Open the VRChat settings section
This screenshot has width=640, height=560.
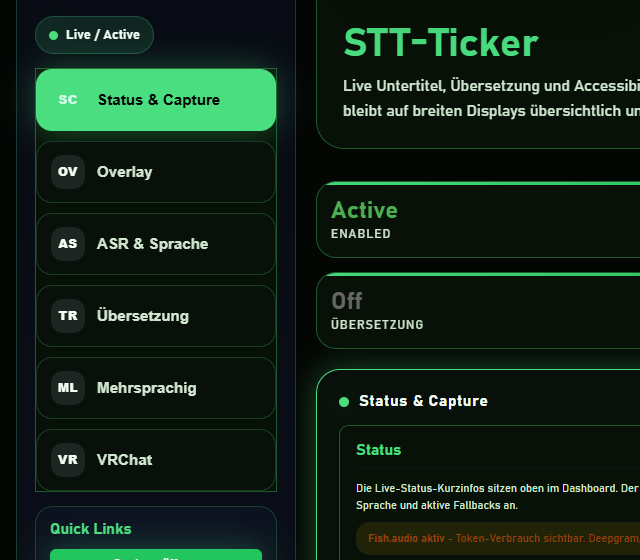(156, 460)
